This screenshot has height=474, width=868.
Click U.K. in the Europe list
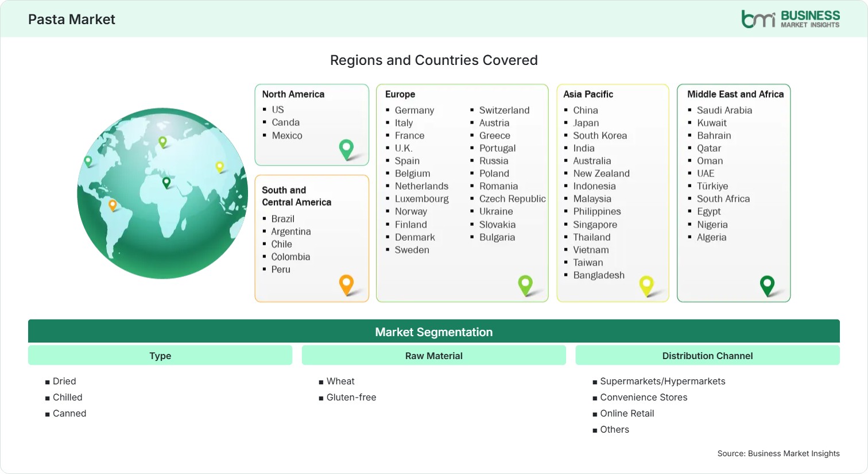point(404,148)
